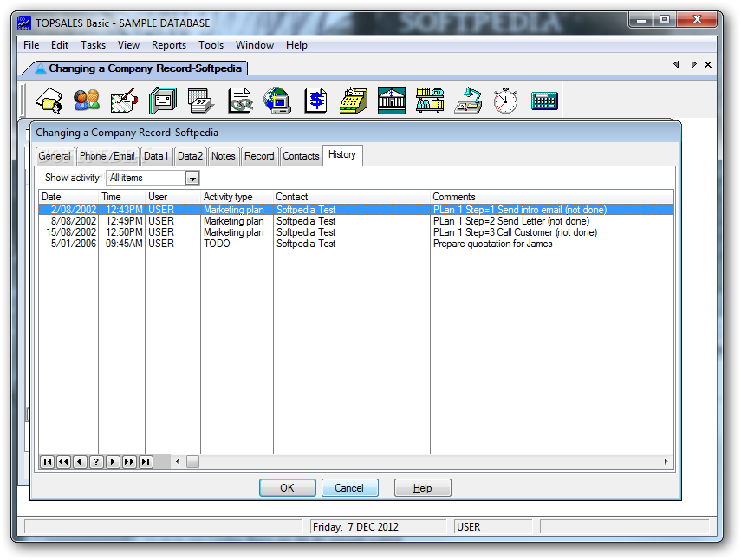Viewport: 741px width, 560px height.
Task: Open the address book icon
Action: 163,101
